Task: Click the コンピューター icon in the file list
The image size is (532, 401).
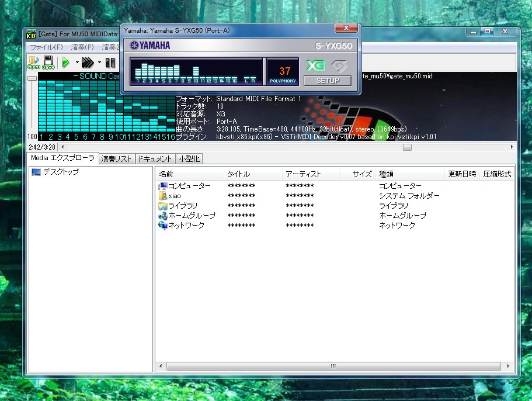Action: tap(163, 186)
